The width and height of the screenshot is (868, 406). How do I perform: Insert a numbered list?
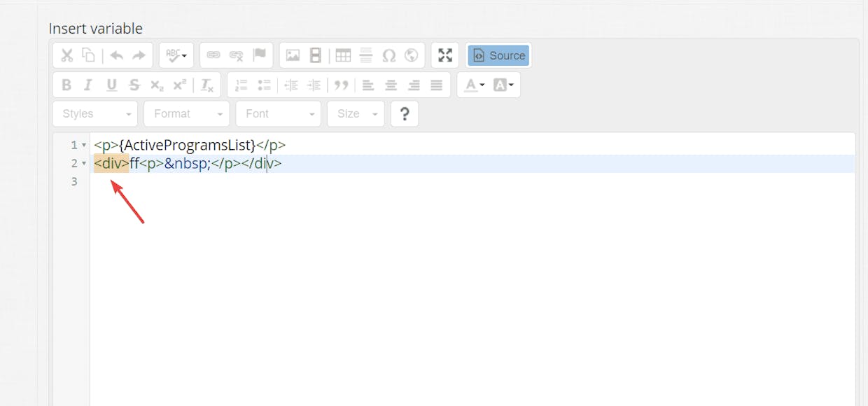241,85
